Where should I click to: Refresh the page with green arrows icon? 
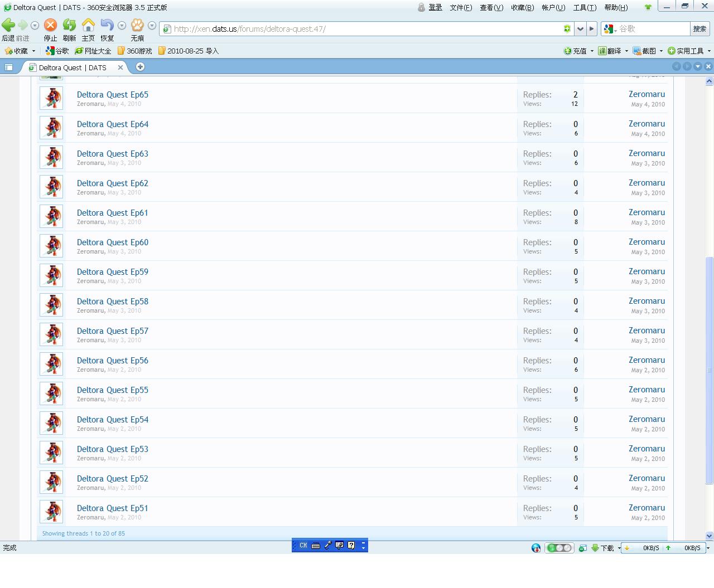(x=69, y=25)
